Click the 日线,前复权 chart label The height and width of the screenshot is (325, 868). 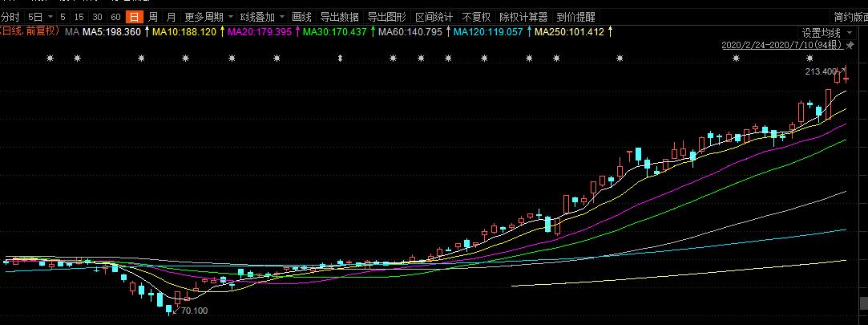pos(30,31)
